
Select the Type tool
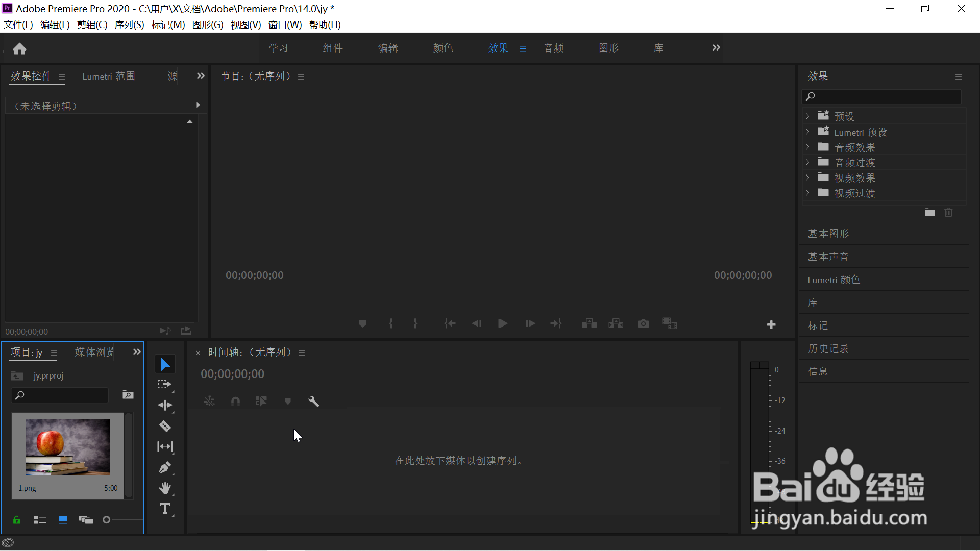click(165, 509)
